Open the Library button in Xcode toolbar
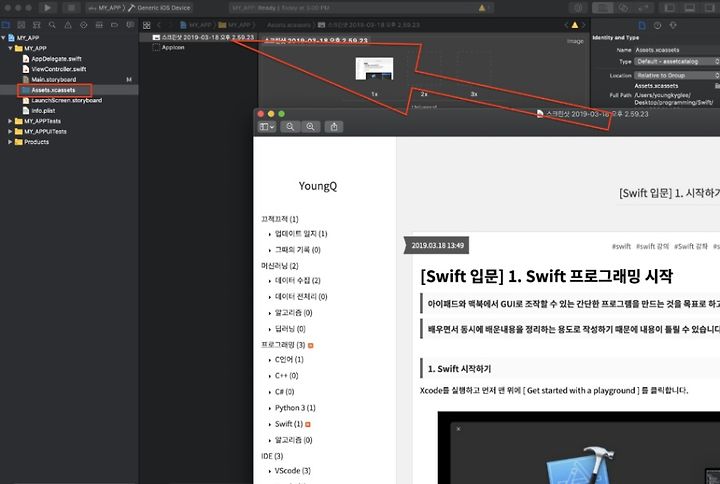This screenshot has height=484, width=720. pyautogui.click(x=578, y=7)
